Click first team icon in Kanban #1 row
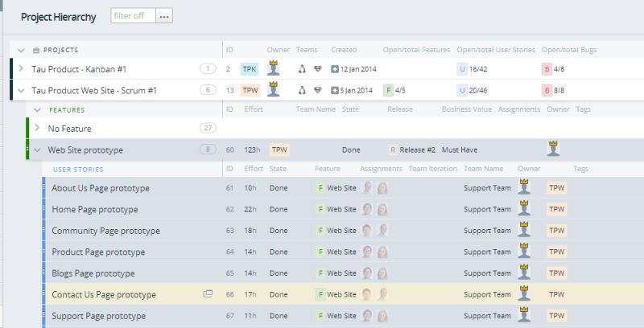 (302, 69)
